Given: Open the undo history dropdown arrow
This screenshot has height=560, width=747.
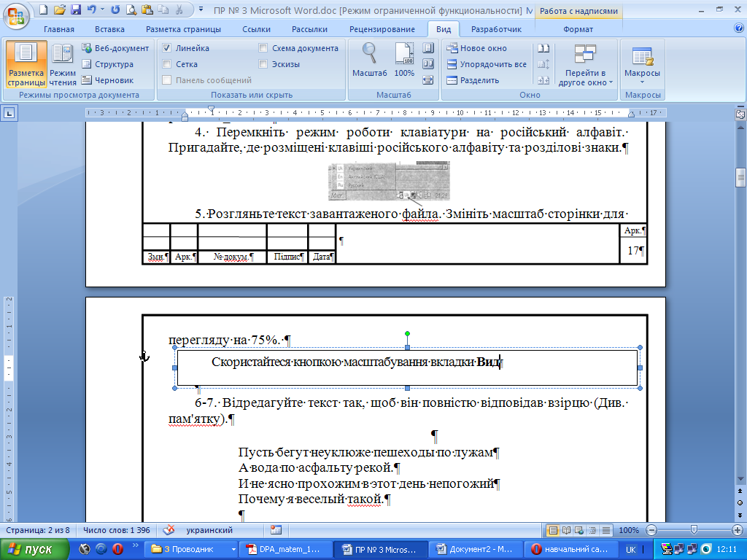Looking at the screenshot, I should [x=102, y=9].
